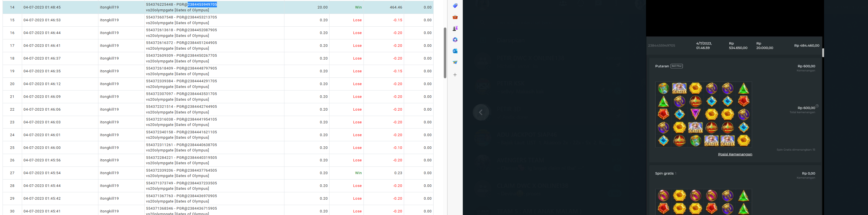
Task: Launch Microsoft 365 from the sidebar
Action: (x=455, y=40)
